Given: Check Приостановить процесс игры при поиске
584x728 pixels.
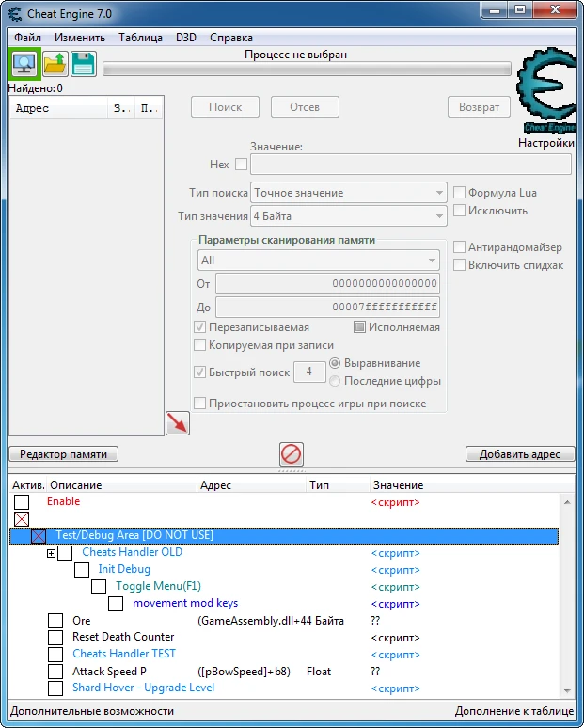Looking at the screenshot, I should 199,403.
